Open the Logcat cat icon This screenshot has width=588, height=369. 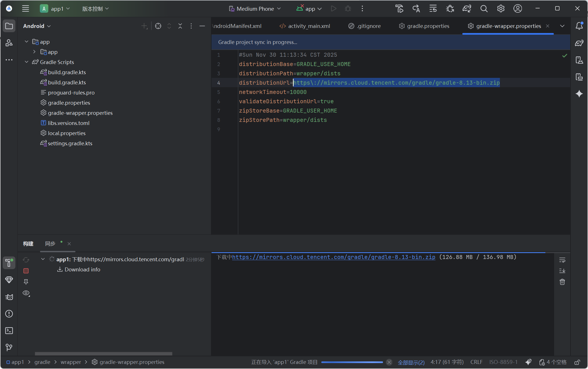[9, 297]
